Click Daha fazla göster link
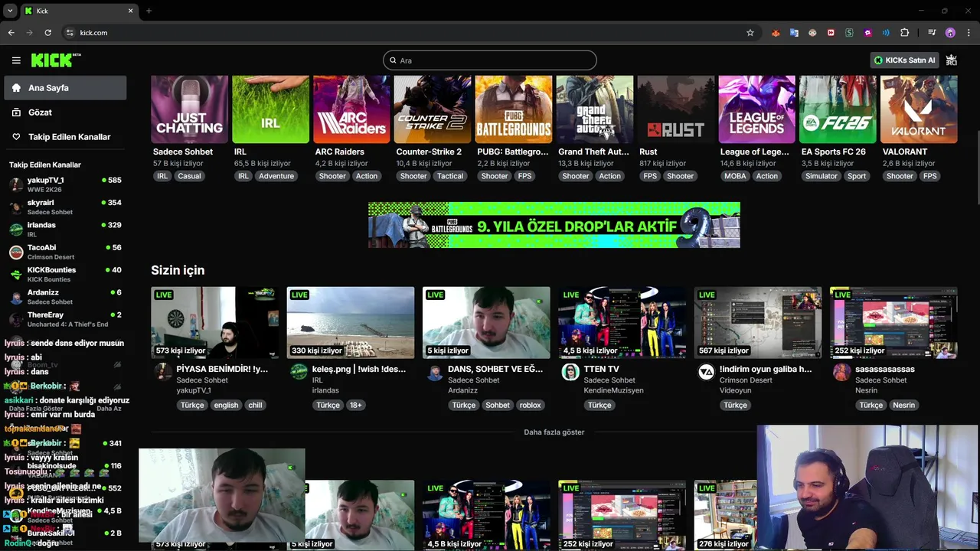Image resolution: width=980 pixels, height=551 pixels. 554,432
